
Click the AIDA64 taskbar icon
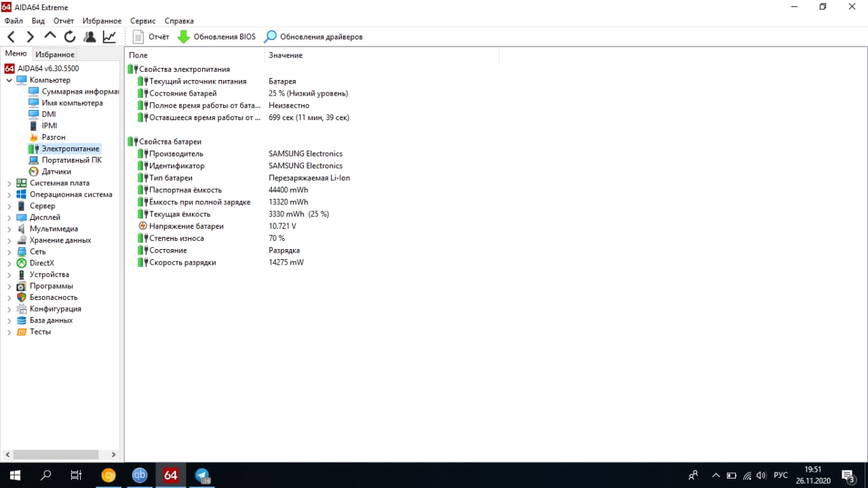[x=171, y=475]
